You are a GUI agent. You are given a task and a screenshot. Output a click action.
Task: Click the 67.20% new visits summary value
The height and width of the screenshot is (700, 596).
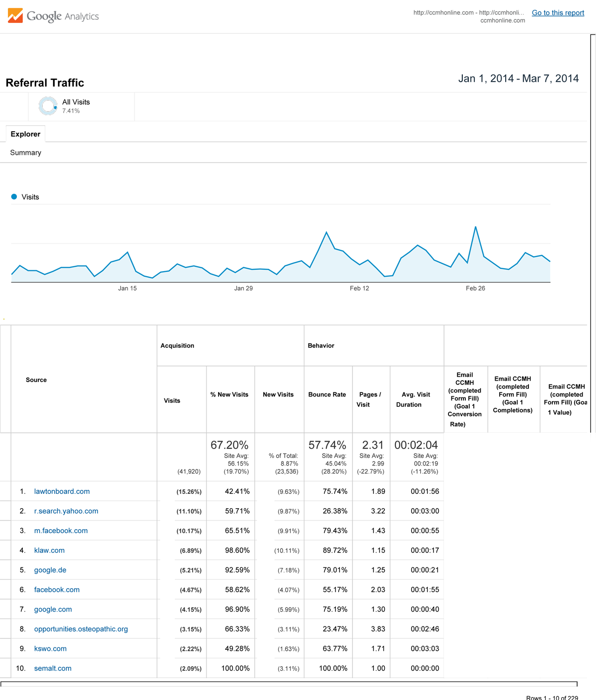click(229, 445)
